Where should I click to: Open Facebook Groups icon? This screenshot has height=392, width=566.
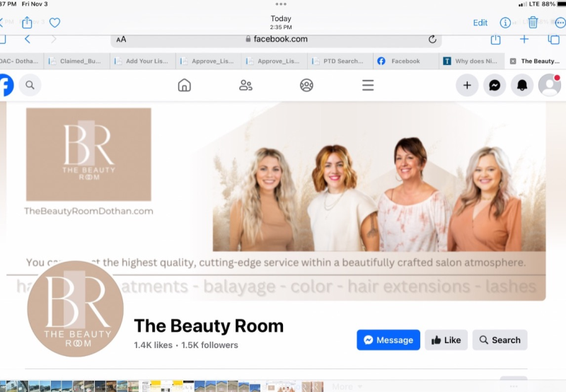pos(306,85)
